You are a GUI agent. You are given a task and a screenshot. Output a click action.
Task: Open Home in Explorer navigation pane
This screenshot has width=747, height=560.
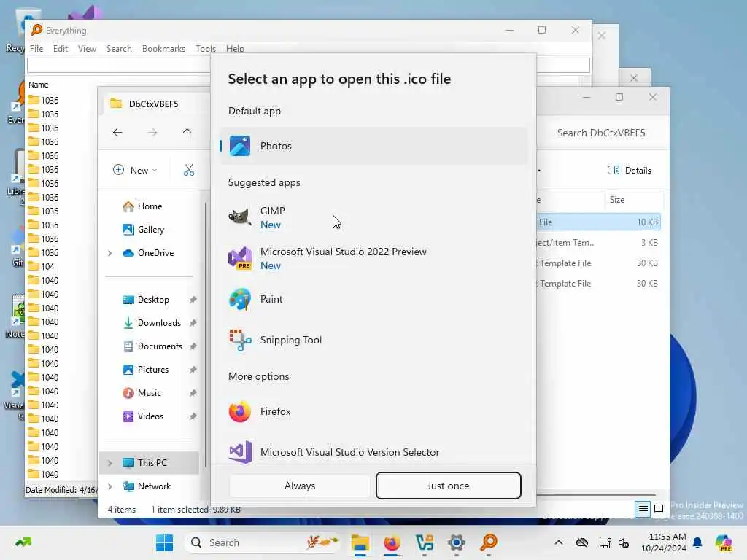pos(150,206)
